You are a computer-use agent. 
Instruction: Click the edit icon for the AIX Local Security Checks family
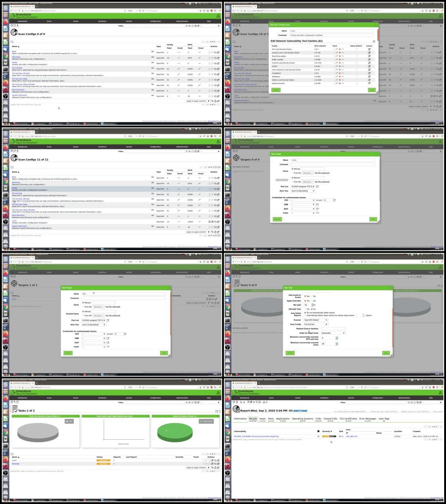pyautogui.click(x=369, y=49)
